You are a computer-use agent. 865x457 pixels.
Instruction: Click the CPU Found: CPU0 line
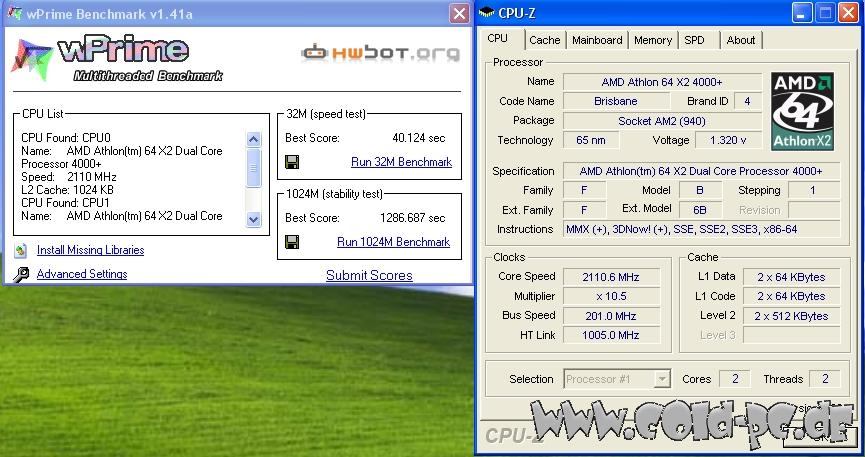click(66, 137)
